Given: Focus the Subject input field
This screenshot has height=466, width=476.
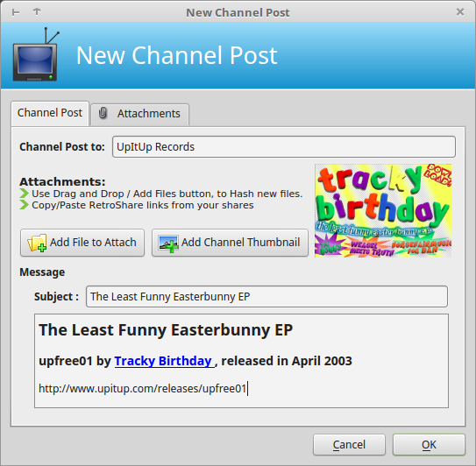Looking at the screenshot, I should [x=266, y=296].
